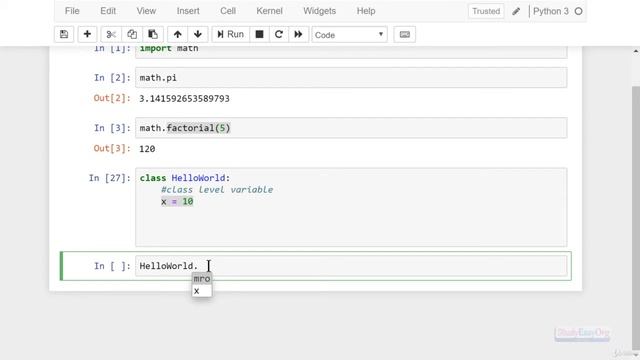Run the current cell

[x=231, y=34]
